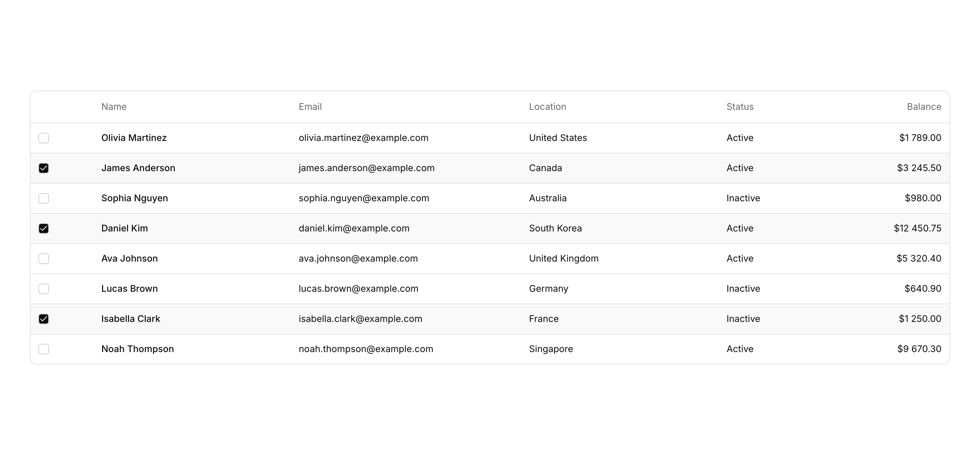The width and height of the screenshot is (980, 455).
Task: Mark the Noah Thompson checkbox
Action: [x=44, y=349]
